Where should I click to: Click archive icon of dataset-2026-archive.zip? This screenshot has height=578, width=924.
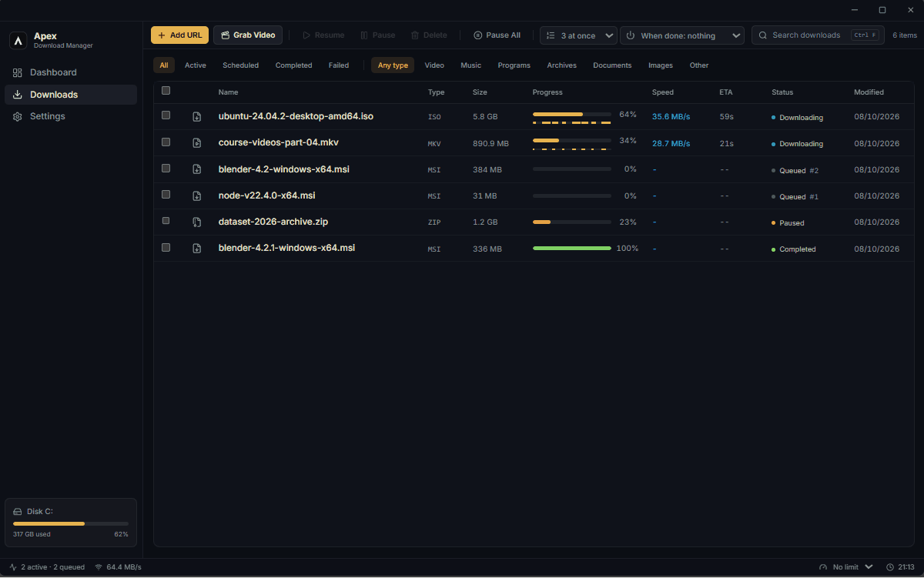tap(196, 222)
